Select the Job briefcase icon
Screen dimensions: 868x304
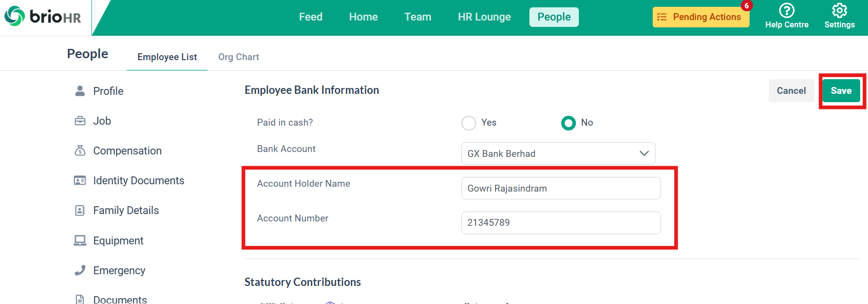click(x=80, y=121)
